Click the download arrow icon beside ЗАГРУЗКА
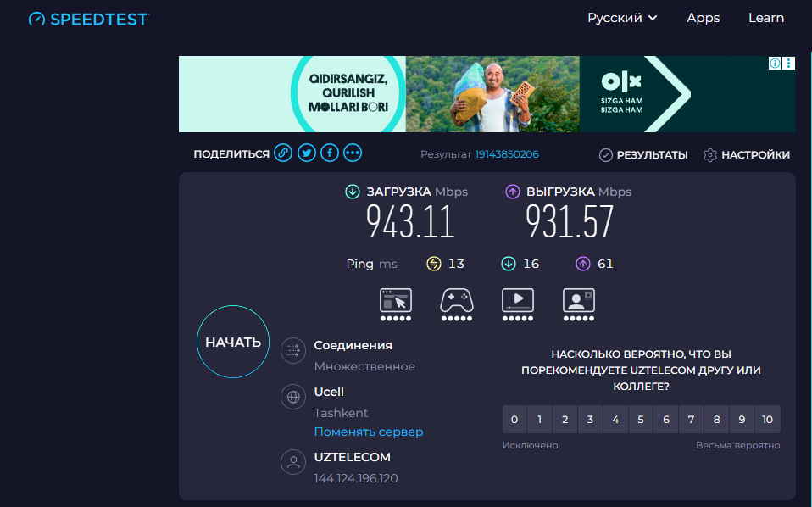The image size is (812, 507). click(x=353, y=192)
